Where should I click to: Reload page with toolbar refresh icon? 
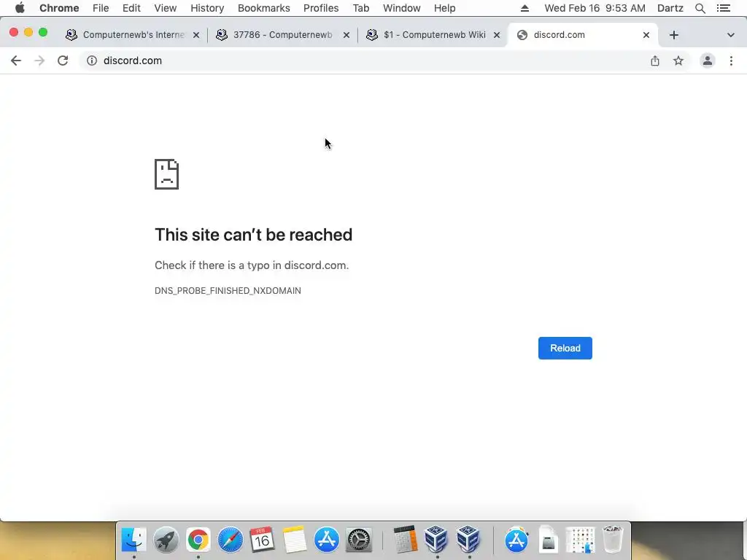[63, 61]
